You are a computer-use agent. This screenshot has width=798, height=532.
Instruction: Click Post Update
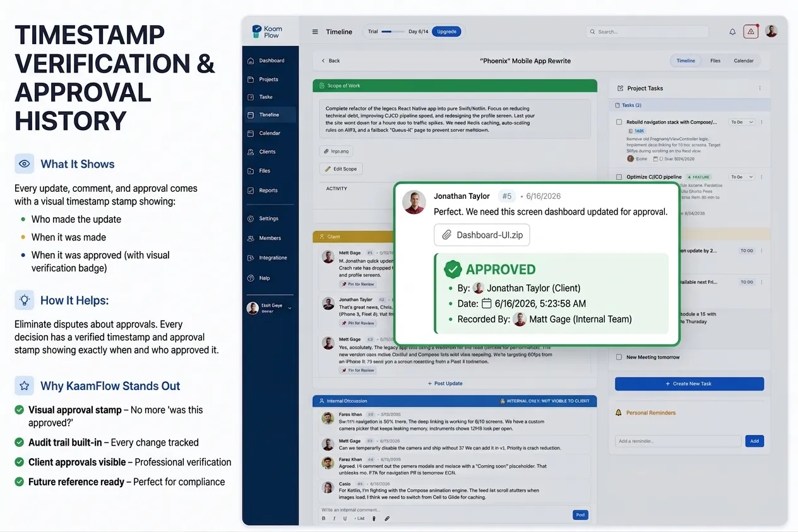[x=445, y=384]
